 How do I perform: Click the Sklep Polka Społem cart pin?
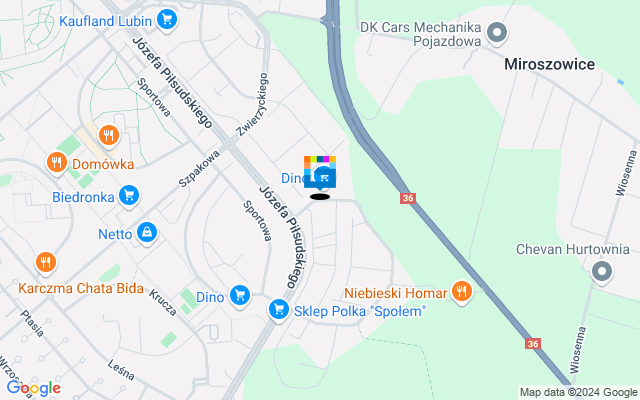point(279,309)
